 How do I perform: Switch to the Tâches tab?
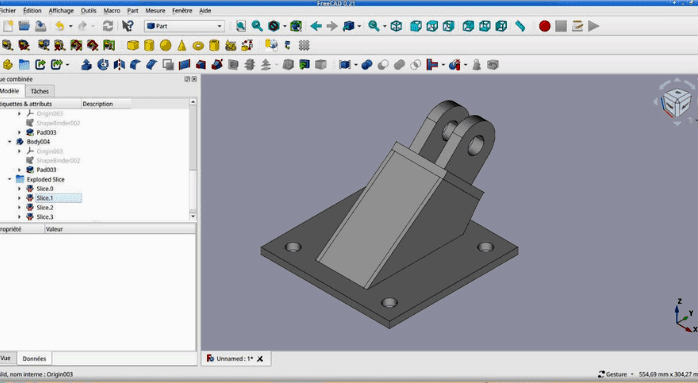tap(40, 91)
